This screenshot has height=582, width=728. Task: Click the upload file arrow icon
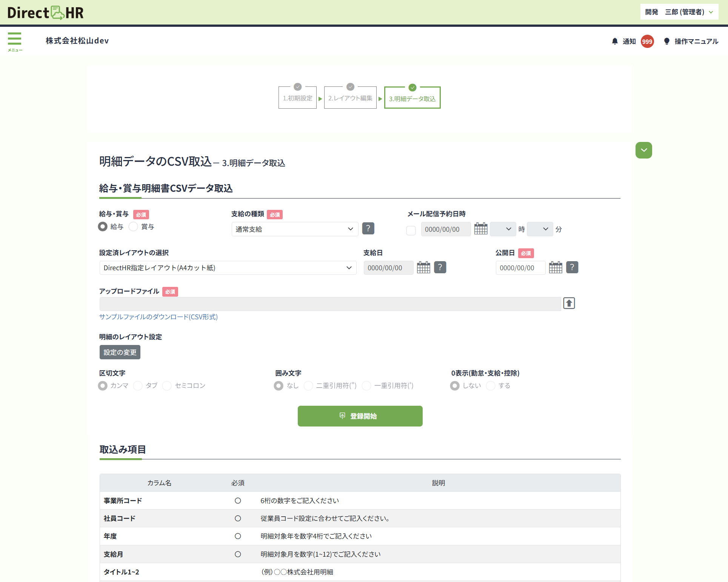(x=569, y=303)
